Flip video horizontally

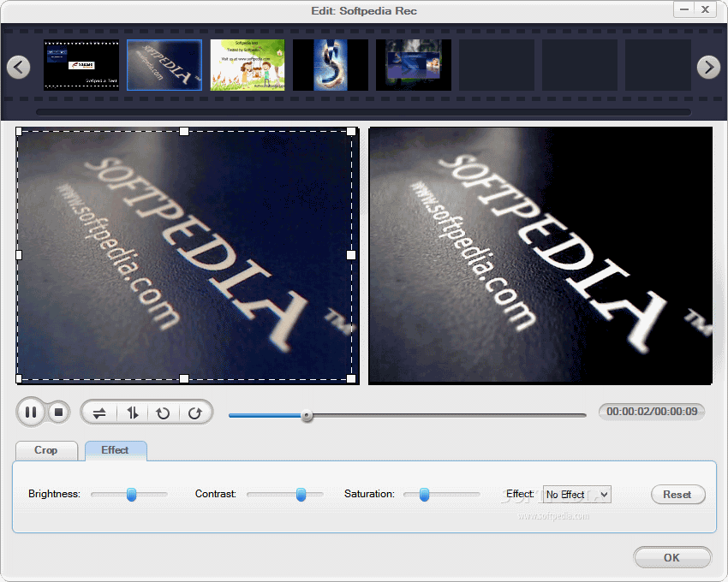pyautogui.click(x=99, y=413)
